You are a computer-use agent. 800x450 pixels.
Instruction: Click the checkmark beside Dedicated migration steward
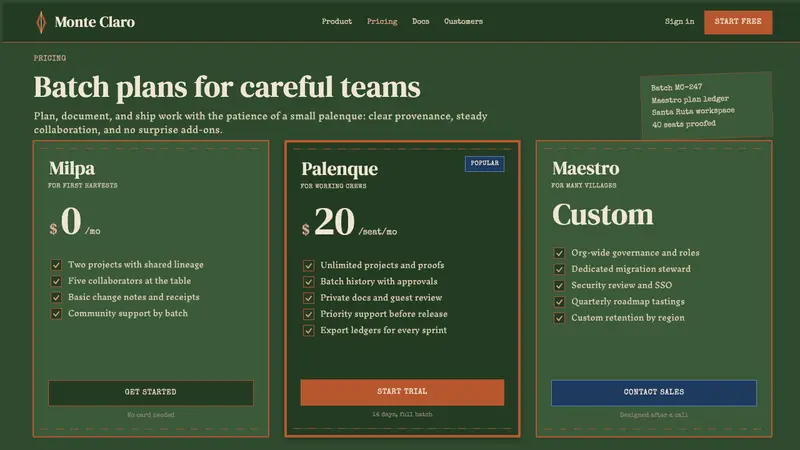[x=559, y=269]
